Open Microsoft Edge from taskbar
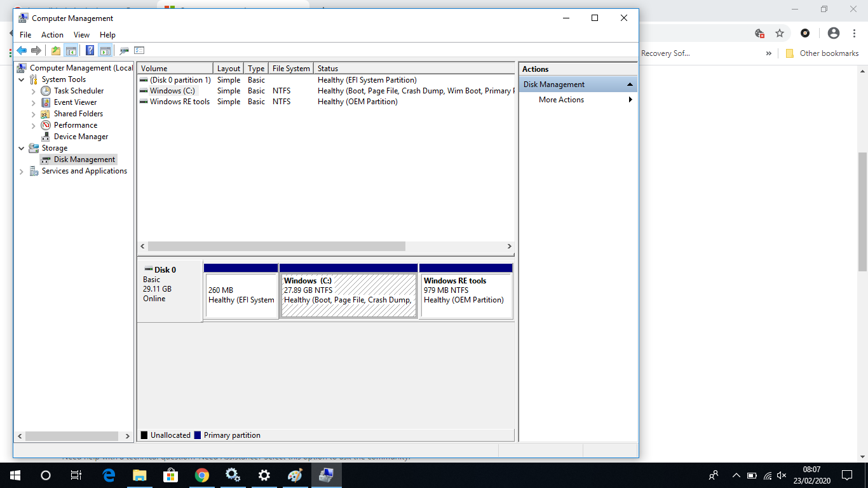The height and width of the screenshot is (488, 868). 109,475
